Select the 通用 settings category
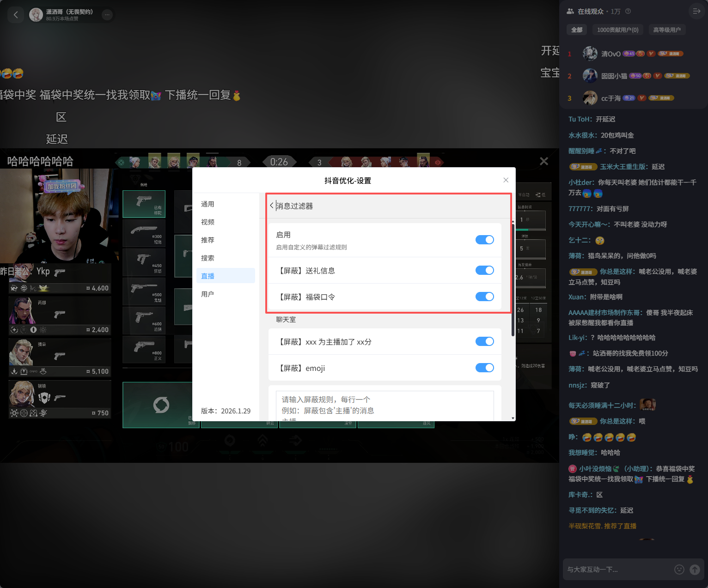The image size is (708, 588). [208, 204]
